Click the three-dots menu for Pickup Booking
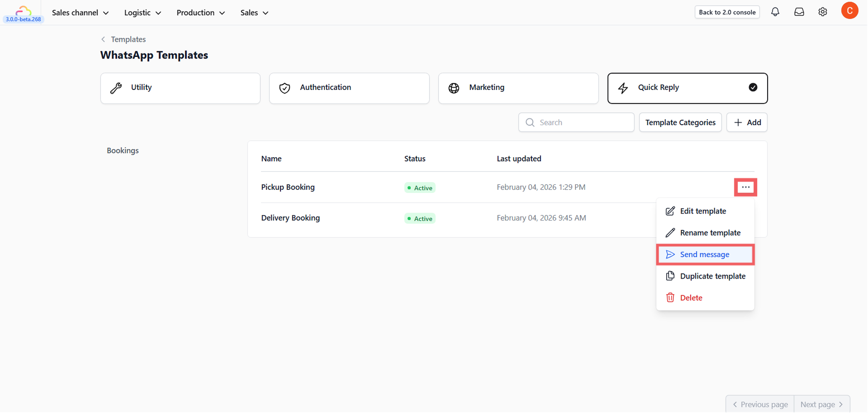868x413 pixels. pyautogui.click(x=746, y=187)
